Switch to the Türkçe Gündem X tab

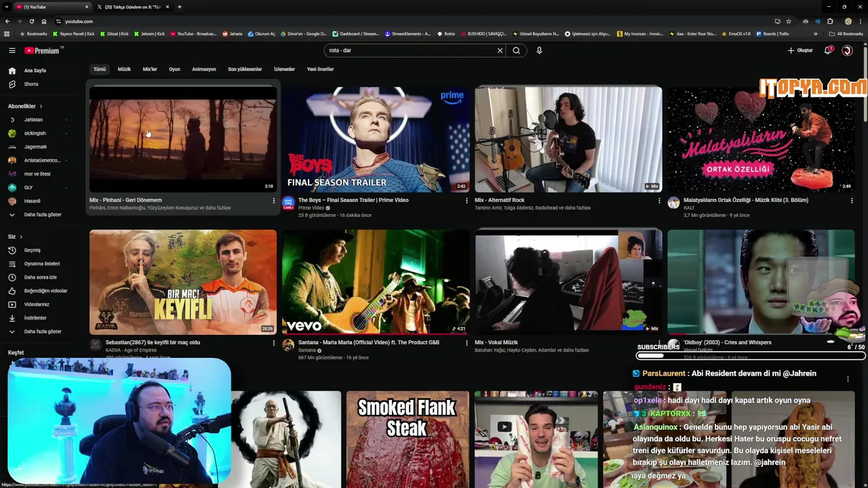pos(132,7)
